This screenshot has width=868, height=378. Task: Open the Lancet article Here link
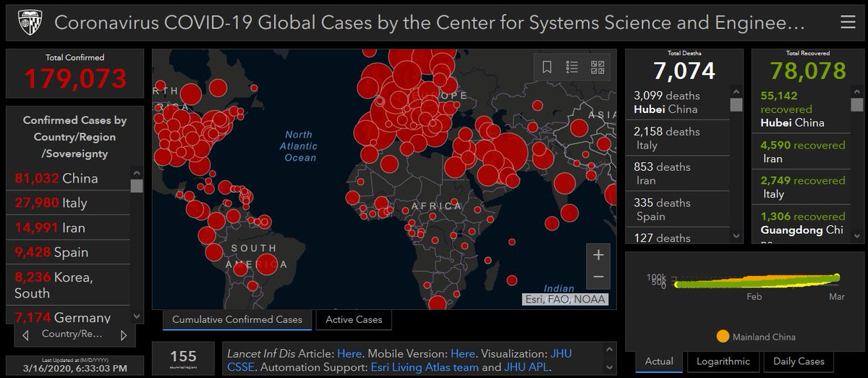click(349, 353)
